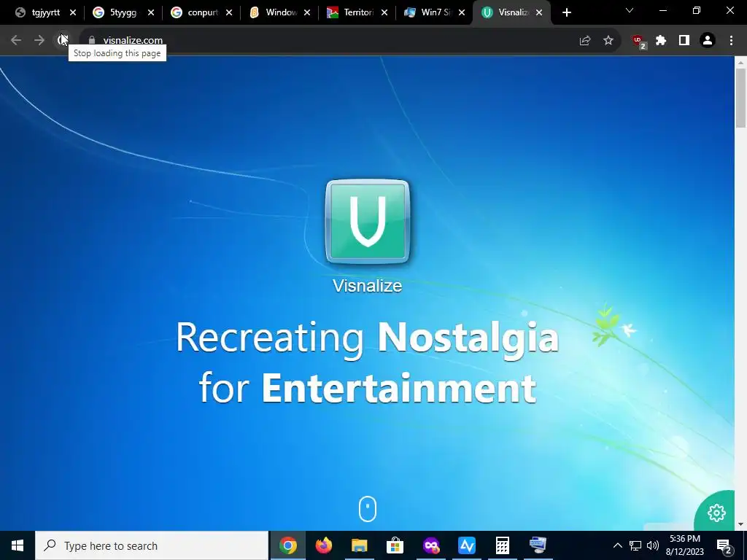Image resolution: width=747 pixels, height=560 pixels.
Task: Click the scrollbar down arrow
Action: tap(740, 525)
